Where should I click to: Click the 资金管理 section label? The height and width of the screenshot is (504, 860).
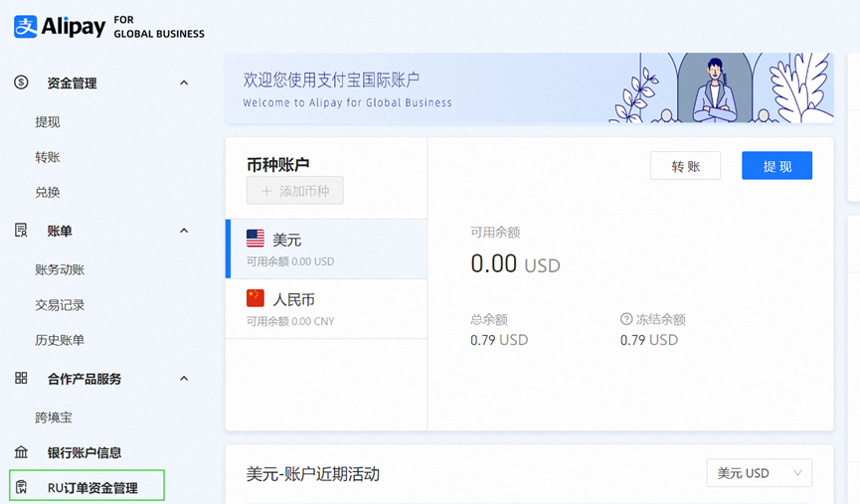pyautogui.click(x=72, y=83)
